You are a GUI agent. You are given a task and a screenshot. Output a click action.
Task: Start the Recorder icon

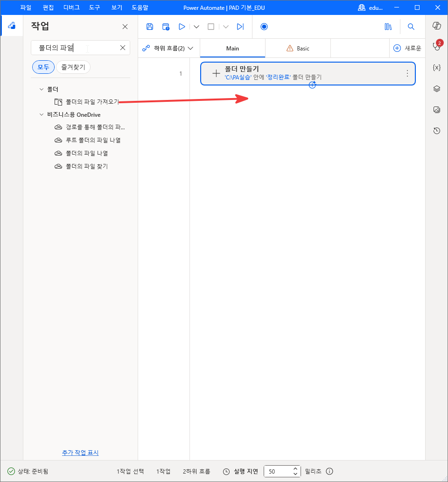264,27
